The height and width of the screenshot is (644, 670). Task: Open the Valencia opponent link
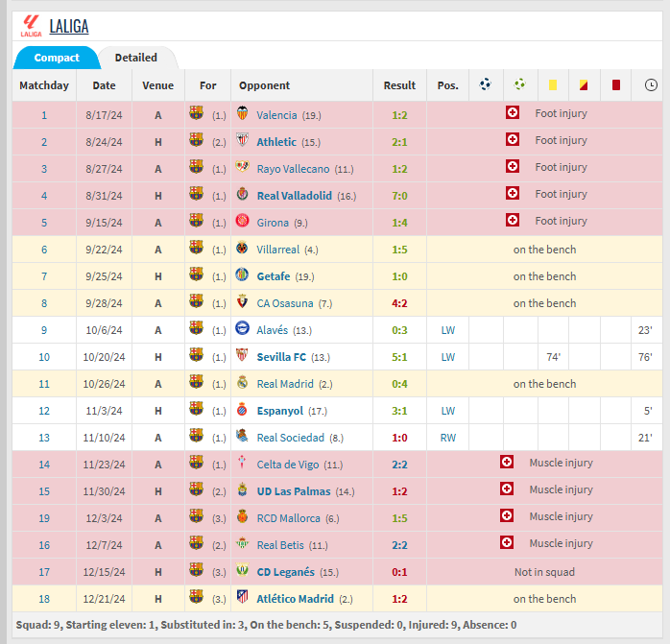click(x=276, y=115)
